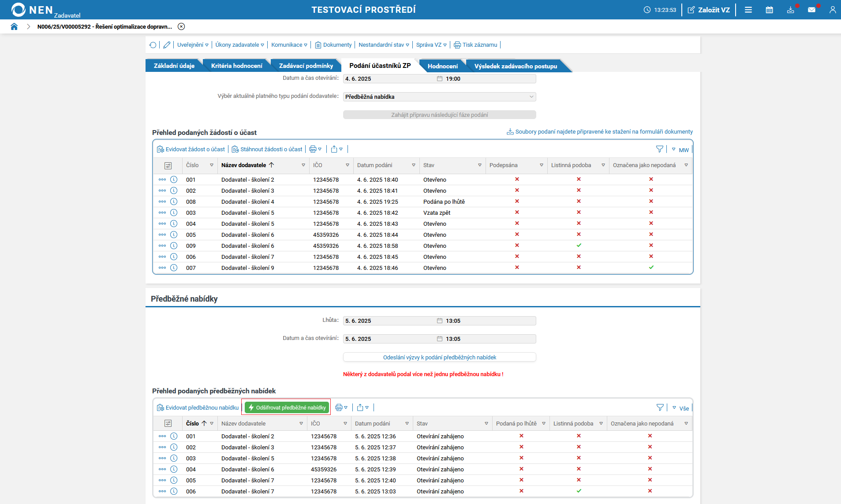Open the calendar icon in header

point(769,10)
